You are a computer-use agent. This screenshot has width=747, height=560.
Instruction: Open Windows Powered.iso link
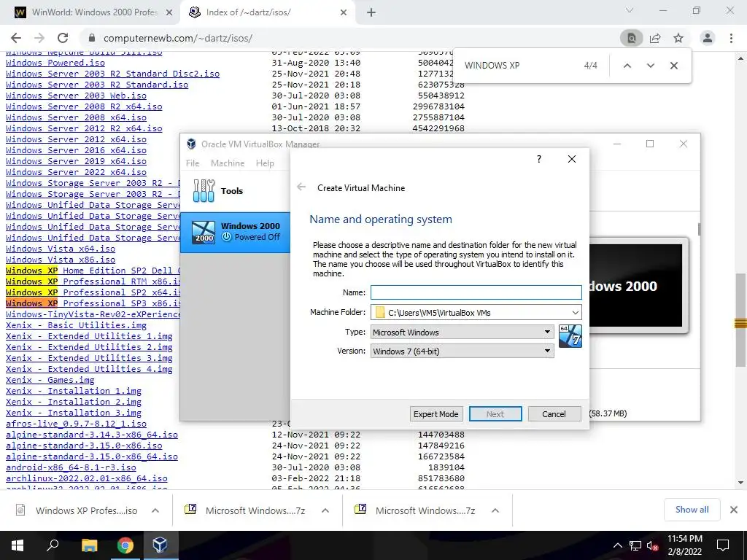click(55, 63)
